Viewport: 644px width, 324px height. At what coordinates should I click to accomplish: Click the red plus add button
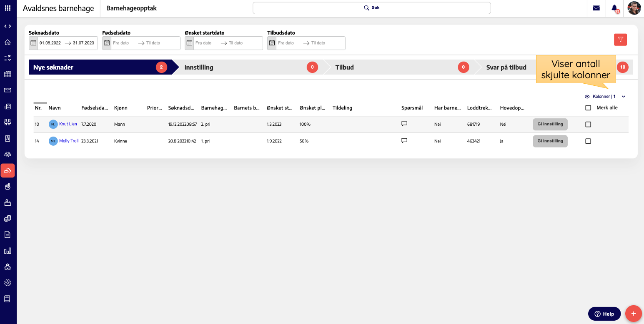coord(634,314)
